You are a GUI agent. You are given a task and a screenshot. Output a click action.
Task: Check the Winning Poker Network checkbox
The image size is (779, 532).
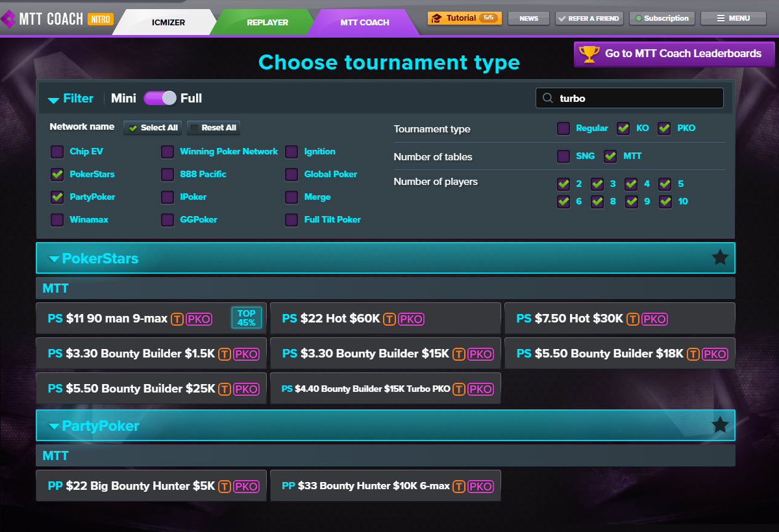(x=167, y=152)
